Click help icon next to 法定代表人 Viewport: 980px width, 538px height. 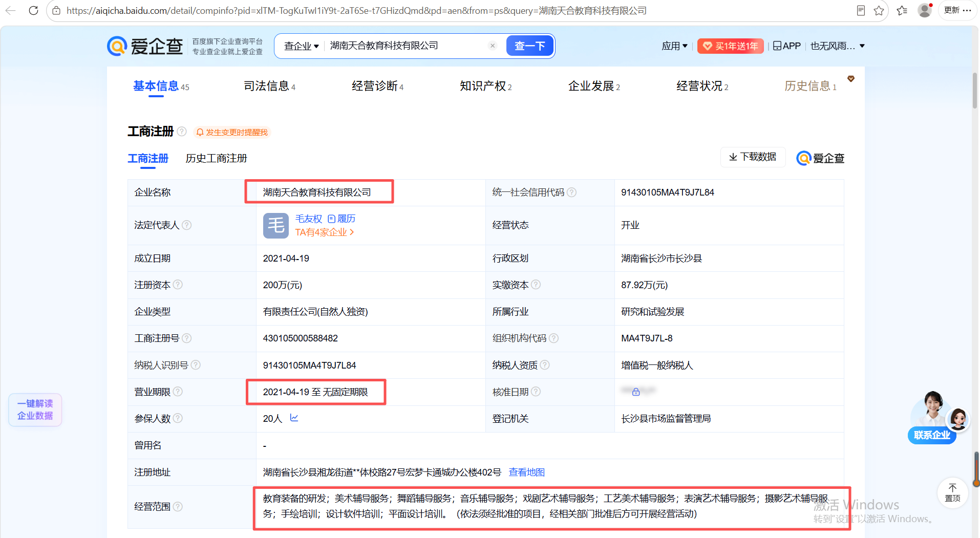tap(186, 225)
